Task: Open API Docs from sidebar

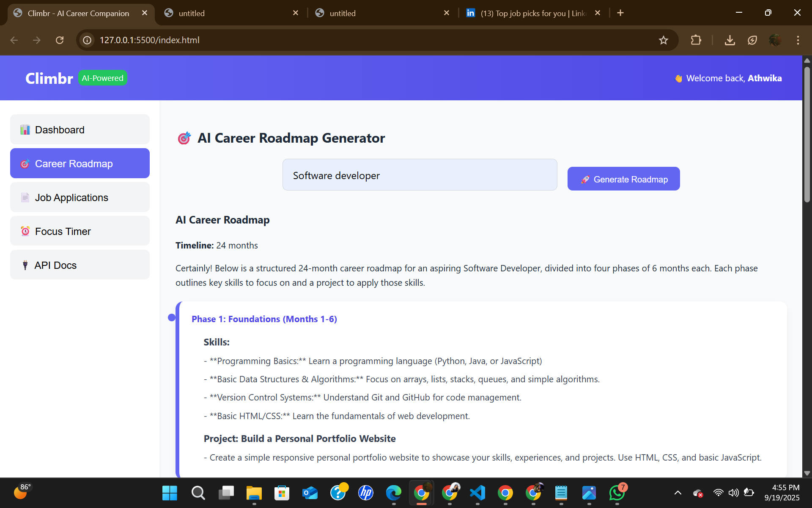Action: click(80, 265)
